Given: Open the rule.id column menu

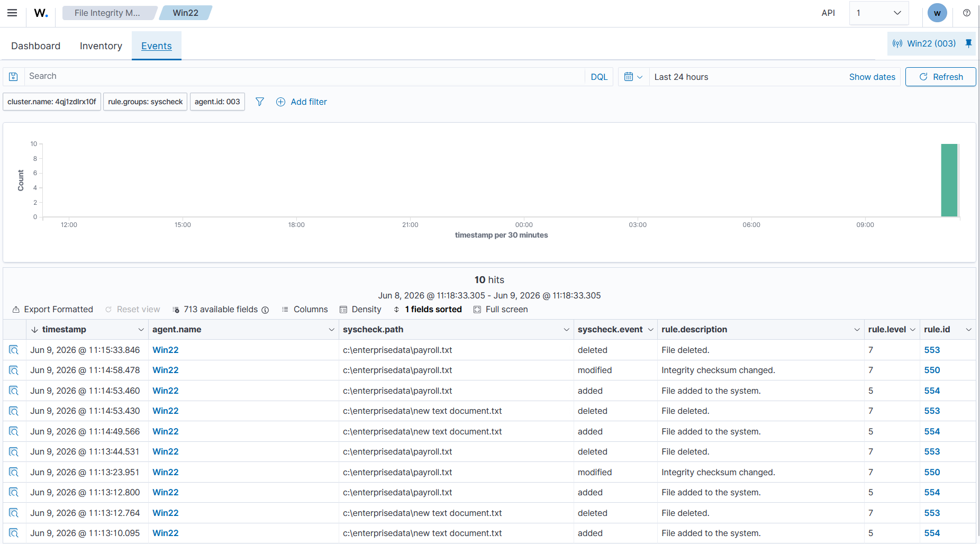Looking at the screenshot, I should point(969,330).
